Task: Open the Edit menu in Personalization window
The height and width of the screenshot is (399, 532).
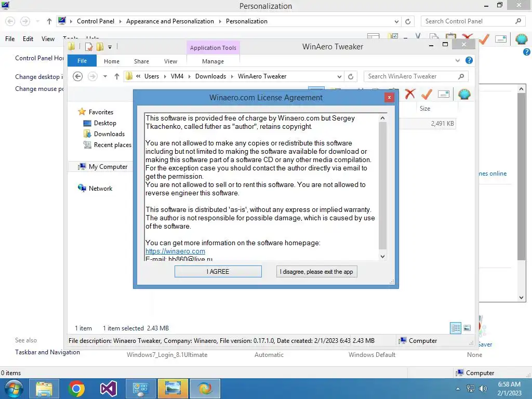Action: click(28, 38)
